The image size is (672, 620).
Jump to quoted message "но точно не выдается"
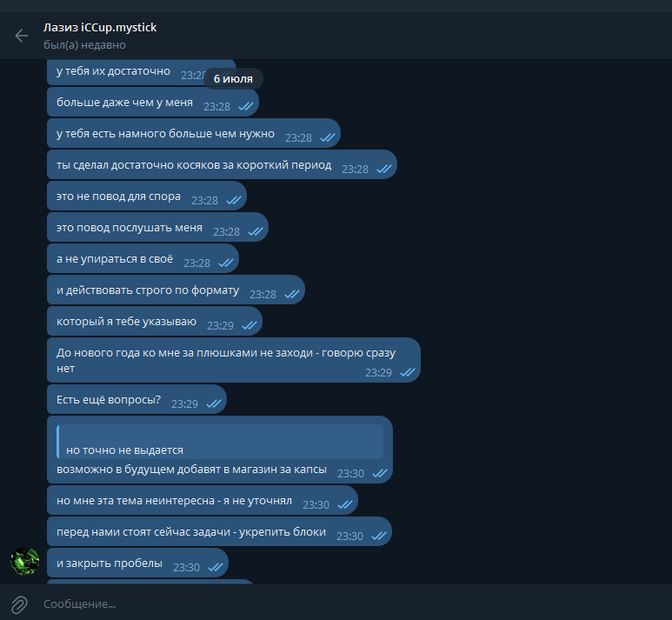(220, 442)
